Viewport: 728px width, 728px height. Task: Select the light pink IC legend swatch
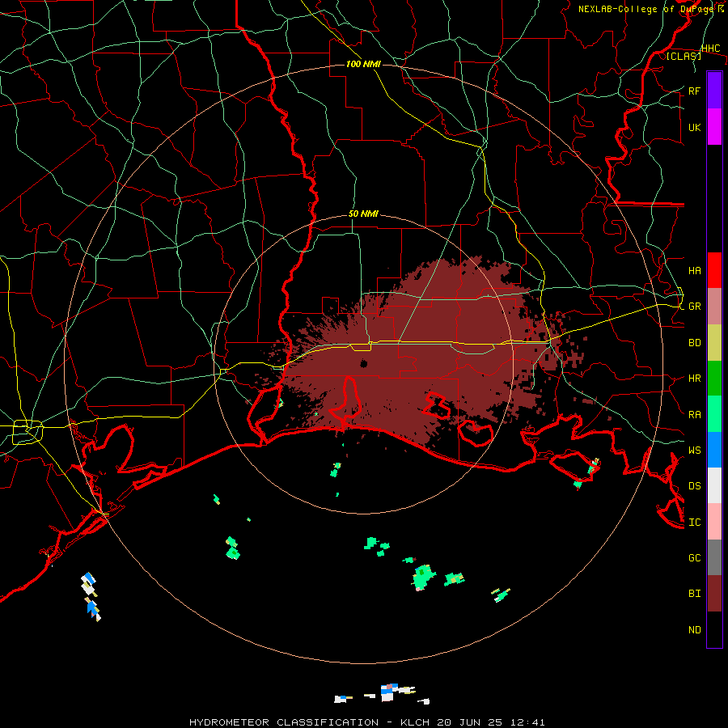(714, 522)
